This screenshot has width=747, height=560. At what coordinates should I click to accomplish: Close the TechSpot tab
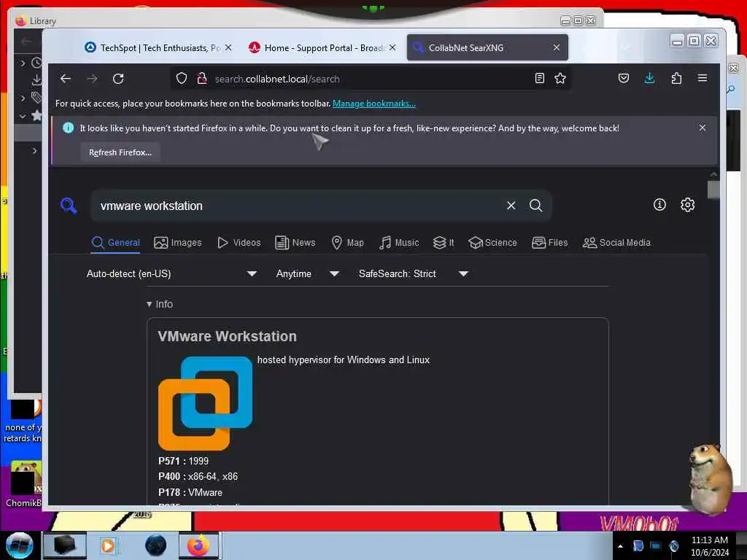click(228, 47)
